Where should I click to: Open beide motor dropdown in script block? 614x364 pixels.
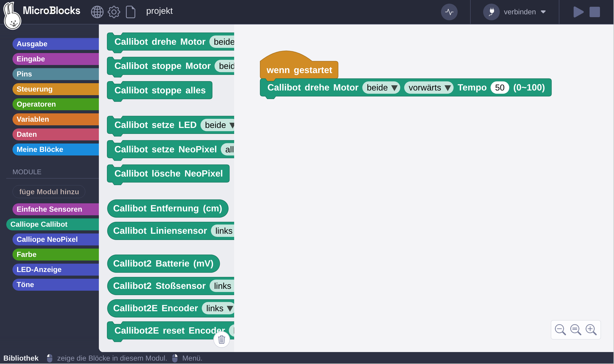tap(381, 88)
